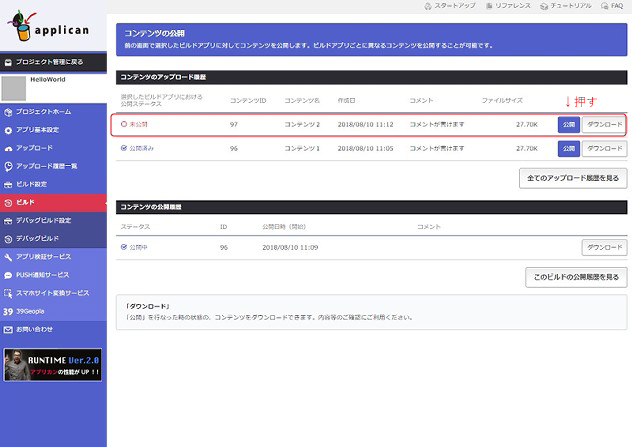Select ビルド設定 in sidebar
This screenshot has height=447, width=632.
53,185
